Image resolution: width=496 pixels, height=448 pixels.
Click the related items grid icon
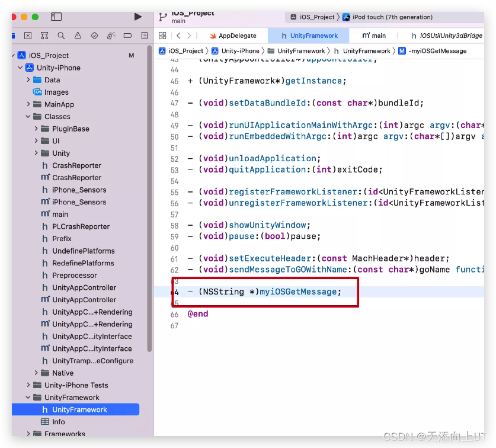point(162,36)
